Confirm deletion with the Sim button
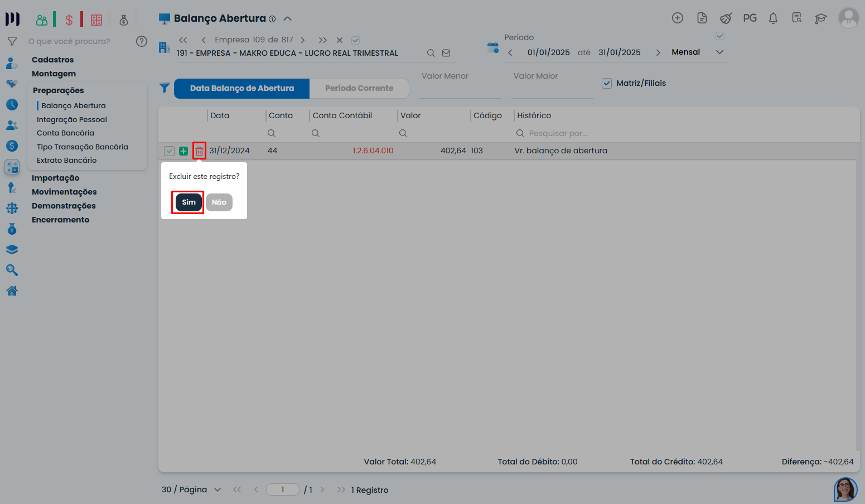 point(189,202)
